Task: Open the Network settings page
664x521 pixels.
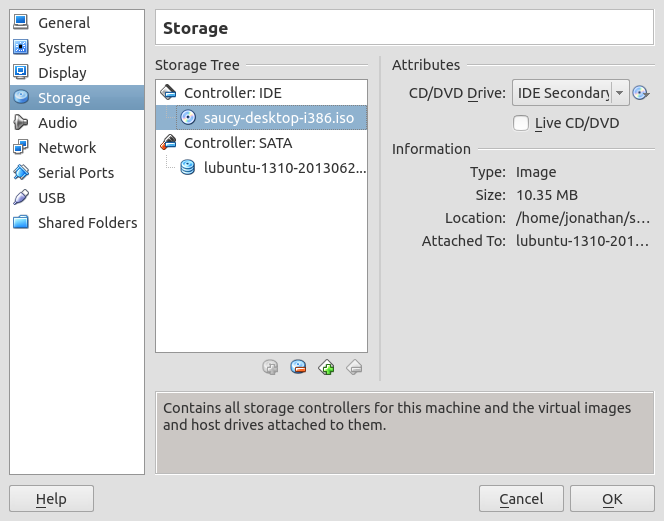Action: click(67, 148)
